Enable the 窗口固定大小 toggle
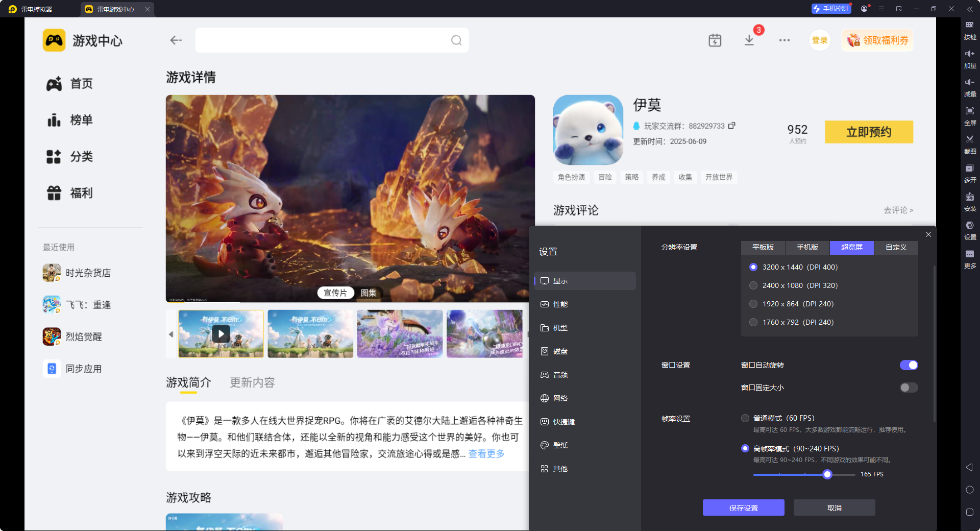The height and width of the screenshot is (531, 980). pos(908,388)
